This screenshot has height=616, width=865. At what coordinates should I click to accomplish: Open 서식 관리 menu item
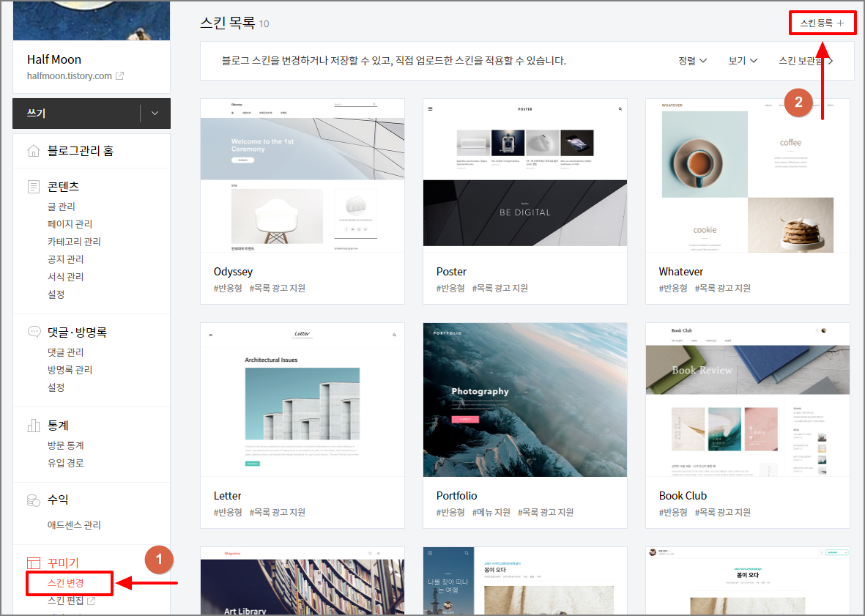point(66,277)
